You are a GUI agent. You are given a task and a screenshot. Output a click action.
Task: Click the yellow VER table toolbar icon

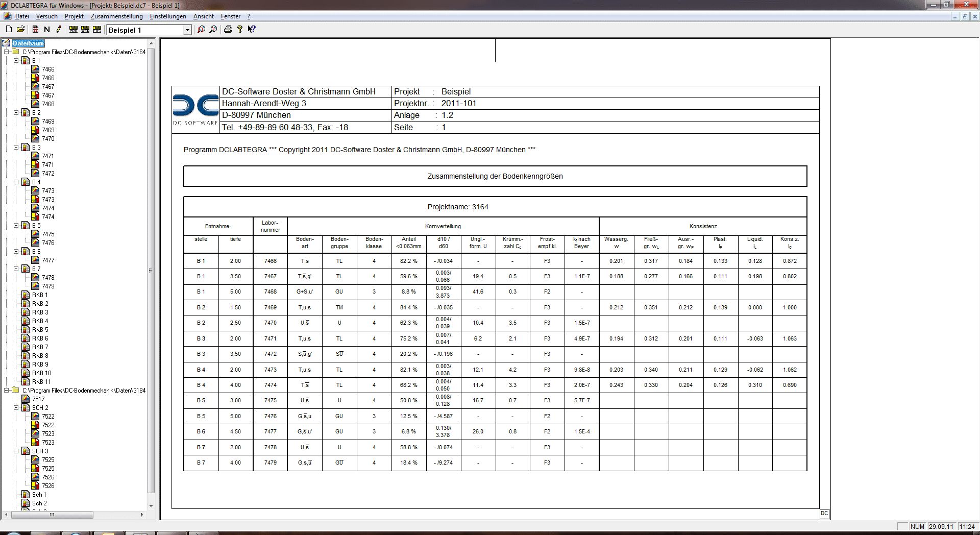click(85, 29)
